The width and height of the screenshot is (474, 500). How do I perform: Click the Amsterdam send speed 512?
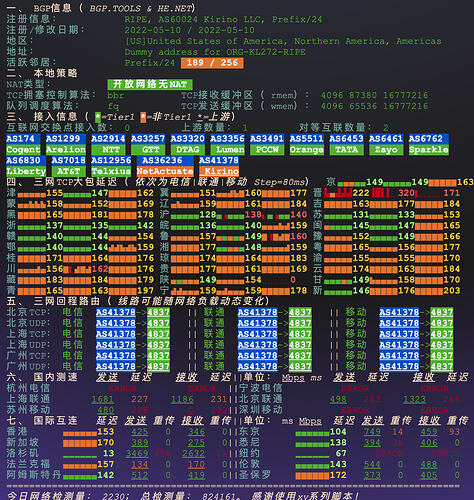140,475
